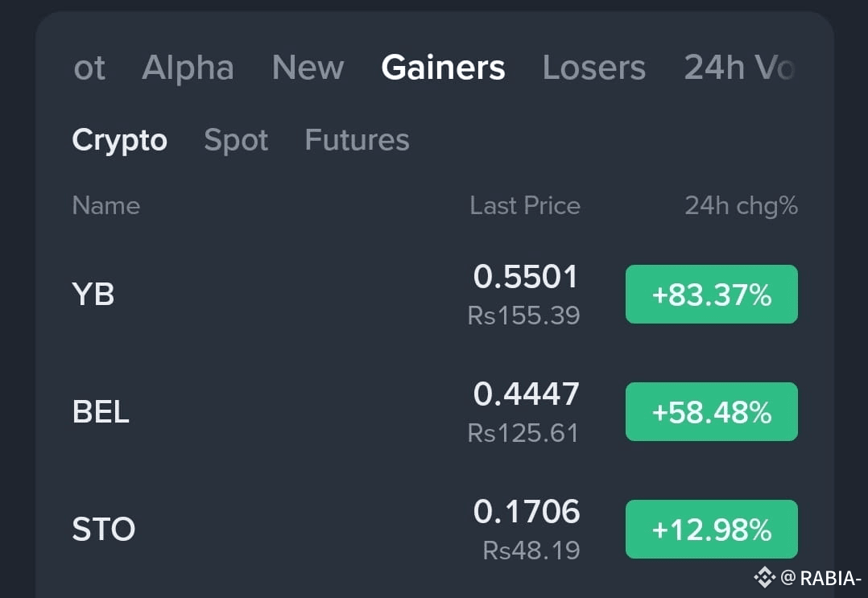Go to the New tab

pyautogui.click(x=308, y=68)
